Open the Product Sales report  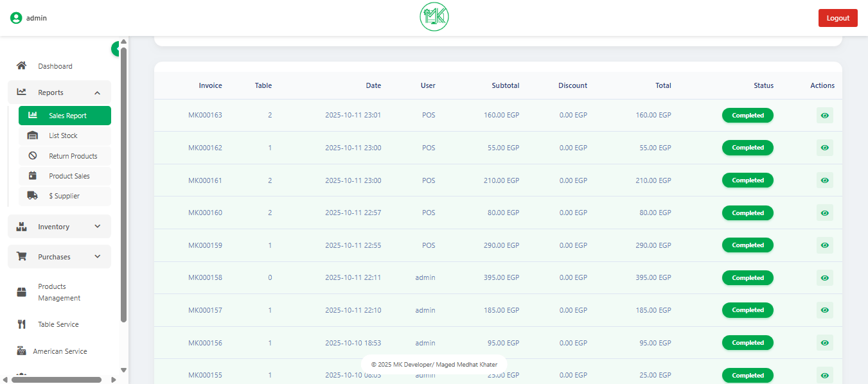pyautogui.click(x=69, y=176)
